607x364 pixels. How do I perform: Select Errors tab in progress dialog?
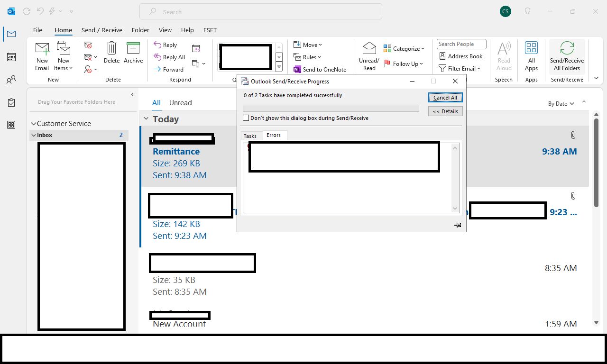tap(274, 136)
